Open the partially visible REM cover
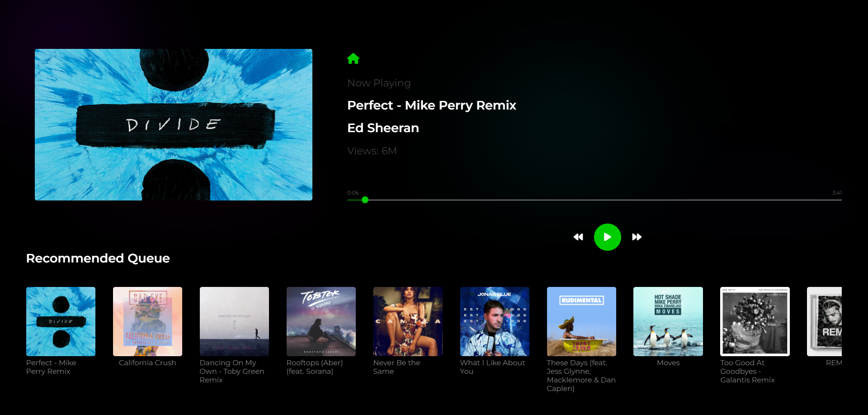The height and width of the screenshot is (415, 868). (x=824, y=321)
